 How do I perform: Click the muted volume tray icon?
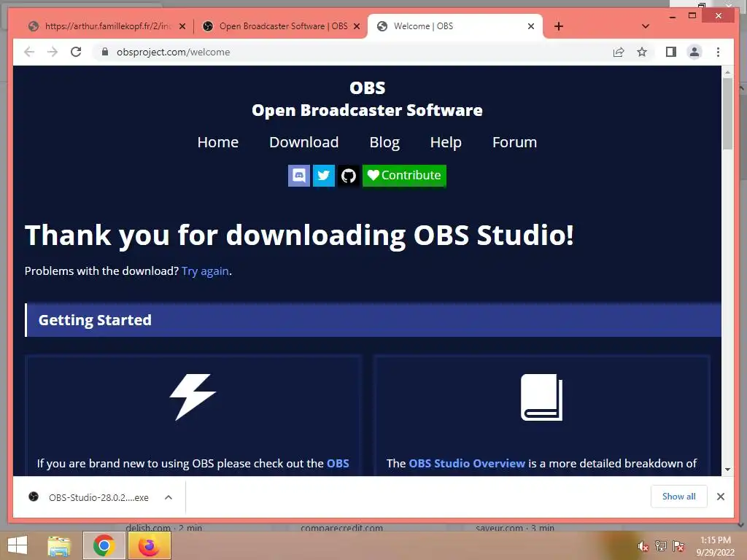[643, 546]
